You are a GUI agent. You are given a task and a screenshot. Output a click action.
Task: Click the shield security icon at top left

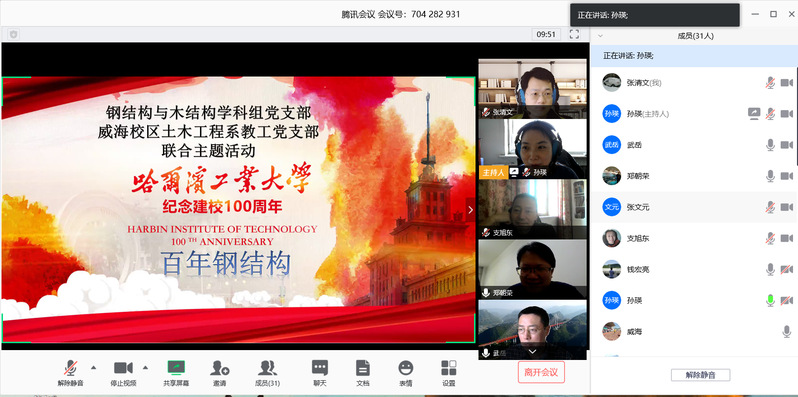tap(13, 34)
